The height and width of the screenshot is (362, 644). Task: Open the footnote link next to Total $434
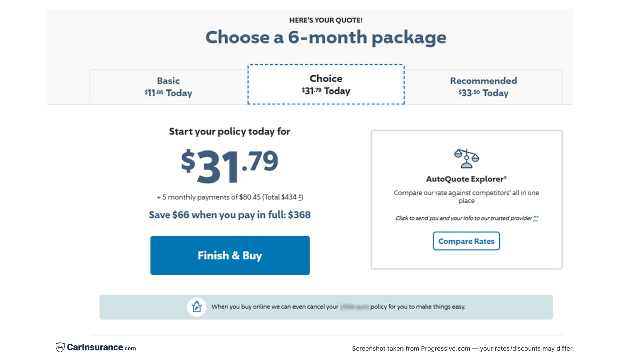click(300, 197)
